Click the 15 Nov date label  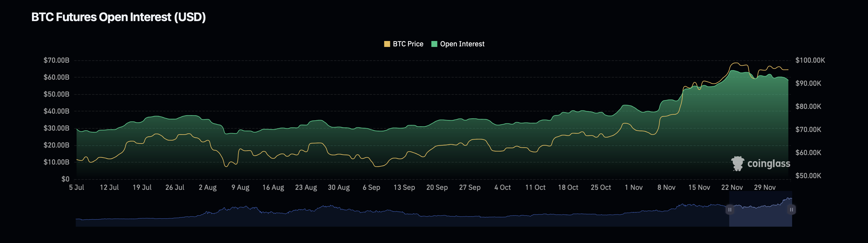tap(699, 188)
